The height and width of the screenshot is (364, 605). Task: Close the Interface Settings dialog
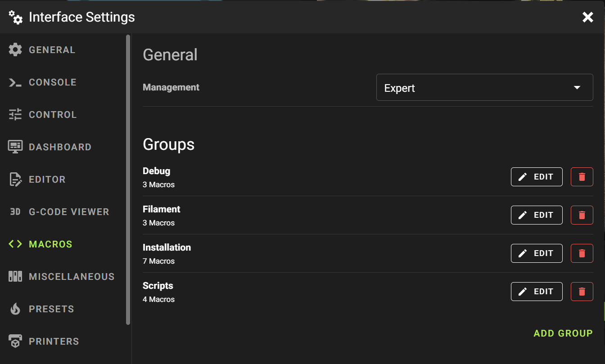click(x=587, y=18)
